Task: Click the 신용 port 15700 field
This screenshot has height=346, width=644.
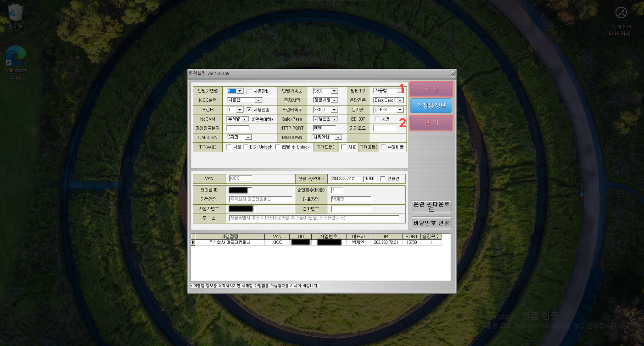Action: coord(370,179)
